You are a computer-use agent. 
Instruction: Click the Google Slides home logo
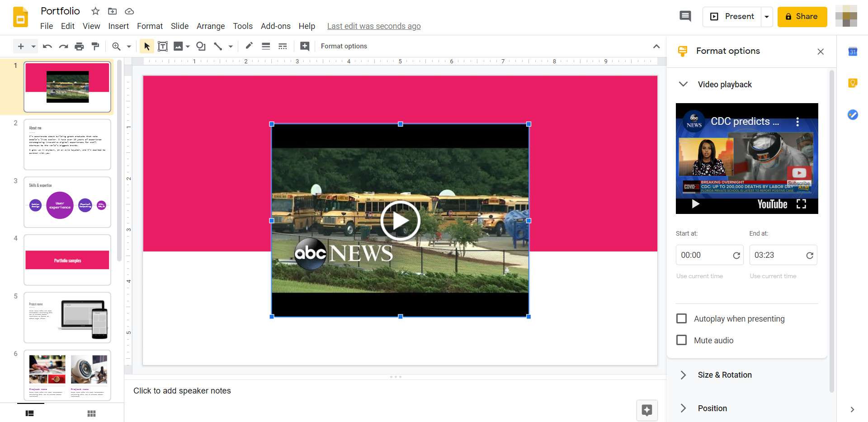tap(20, 18)
